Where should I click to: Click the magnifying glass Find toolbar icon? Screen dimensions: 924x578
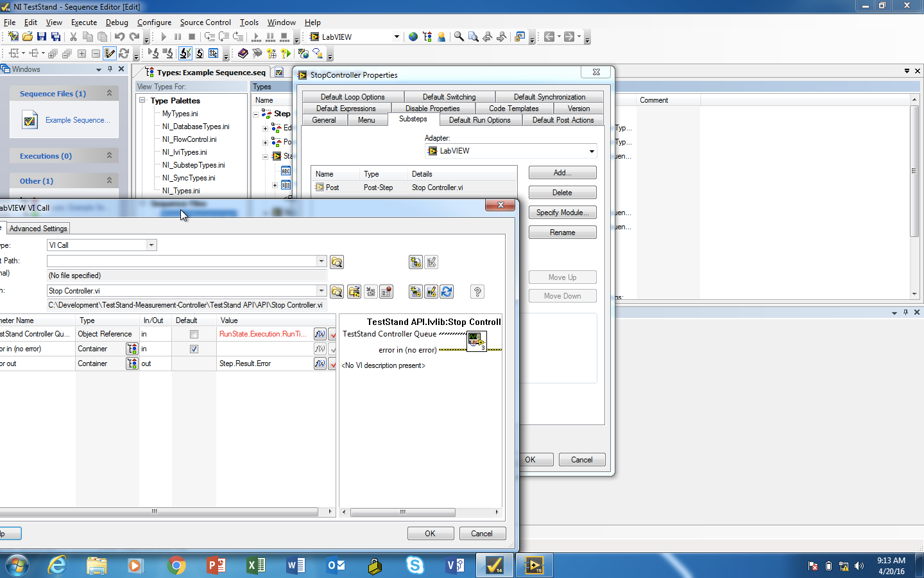click(x=459, y=37)
